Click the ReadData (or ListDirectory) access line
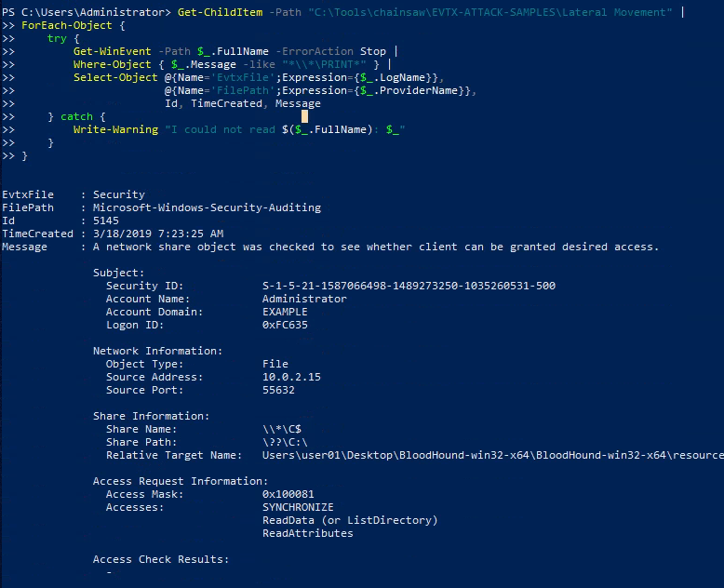This screenshot has width=724, height=588. (x=350, y=520)
